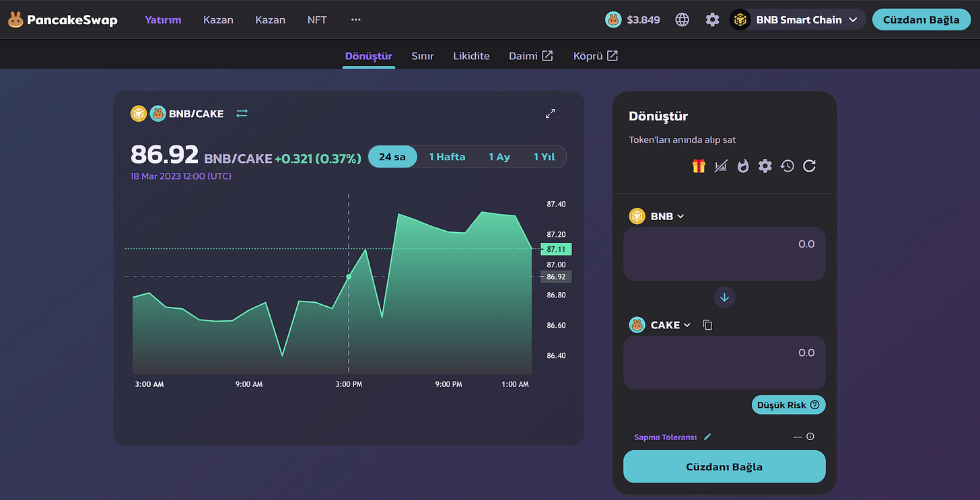980x500 pixels.
Task: Open the Yatırım menu
Action: pos(164,20)
